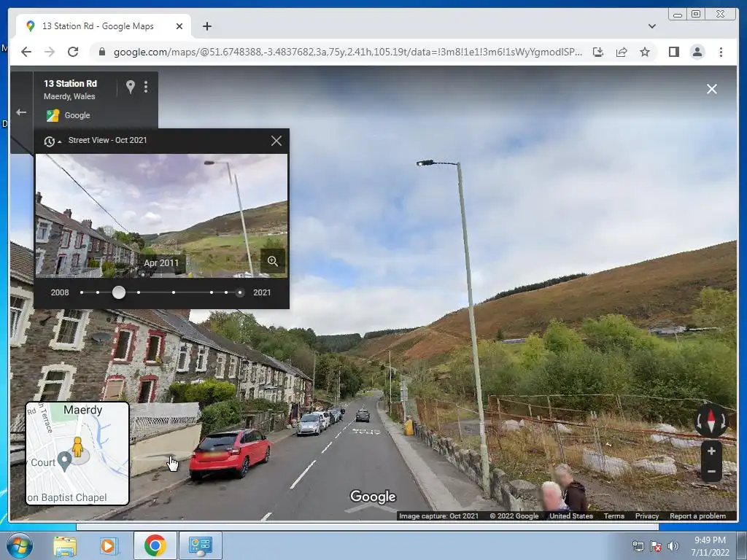Screen dimensions: 747x560
Task: Click the yellow Pegman on minimap
Action: tap(77, 447)
